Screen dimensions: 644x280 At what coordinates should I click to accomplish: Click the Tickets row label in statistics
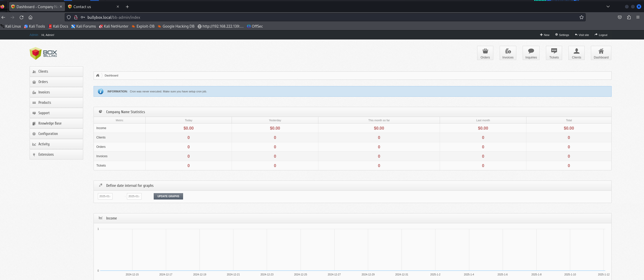[x=101, y=166]
